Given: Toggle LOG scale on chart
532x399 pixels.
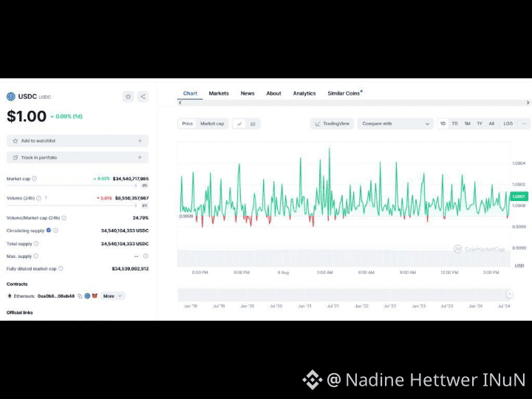Looking at the screenshot, I should (508, 124).
